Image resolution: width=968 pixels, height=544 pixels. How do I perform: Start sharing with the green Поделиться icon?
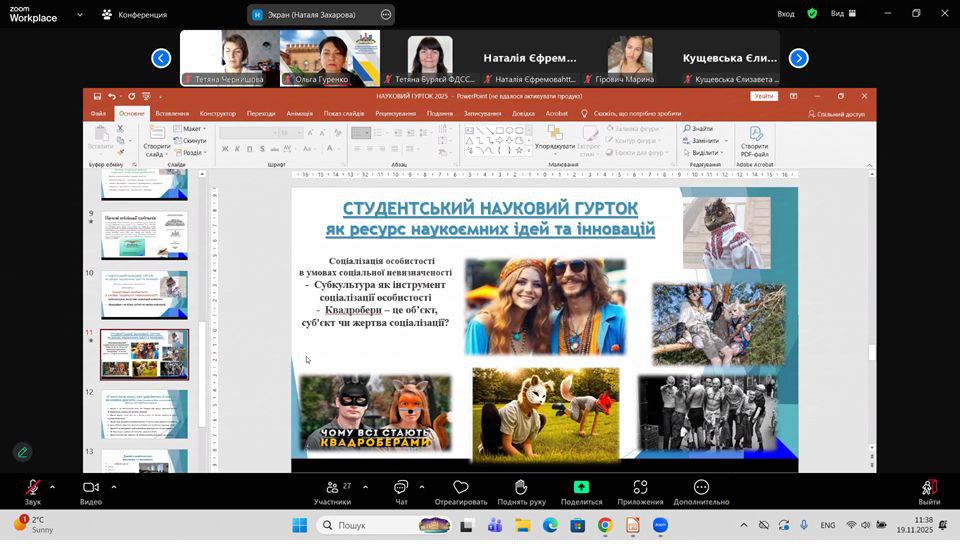click(x=581, y=488)
